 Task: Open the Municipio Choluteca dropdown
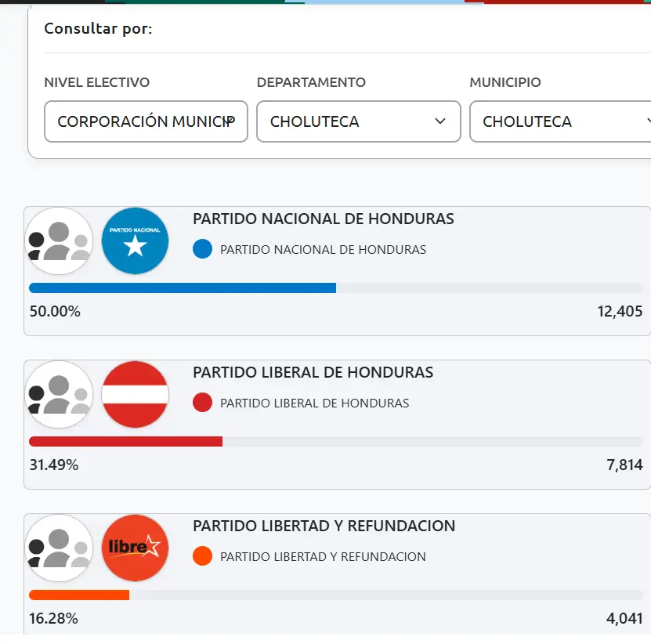pyautogui.click(x=561, y=121)
